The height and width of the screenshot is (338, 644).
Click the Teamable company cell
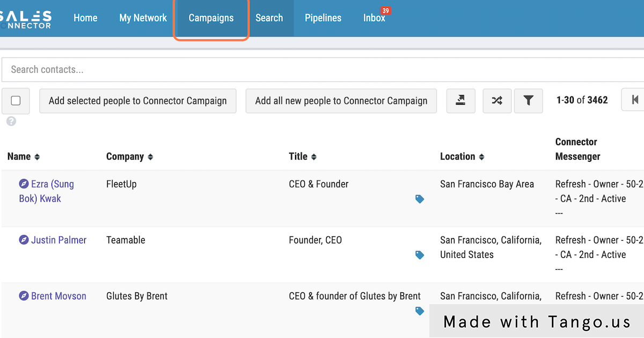(126, 240)
